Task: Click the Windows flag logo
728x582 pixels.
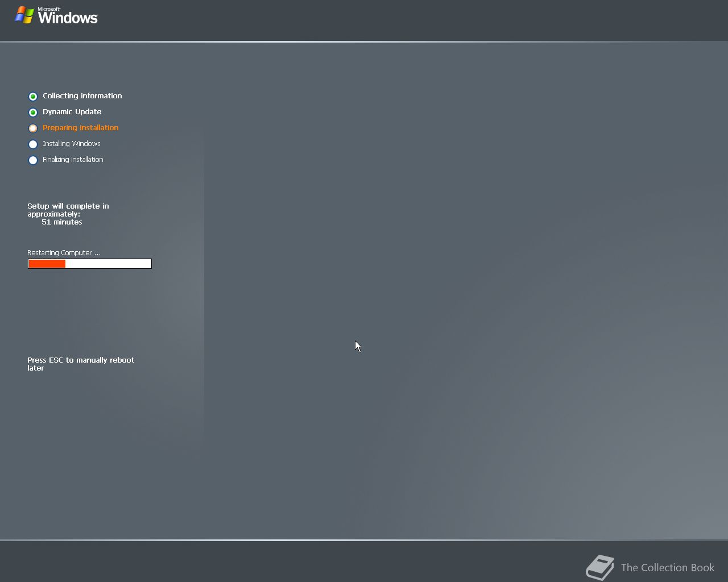Action: pyautogui.click(x=24, y=15)
